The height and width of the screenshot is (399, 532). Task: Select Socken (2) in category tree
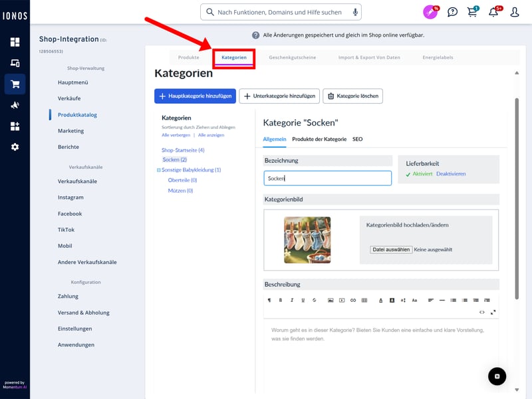pos(174,160)
